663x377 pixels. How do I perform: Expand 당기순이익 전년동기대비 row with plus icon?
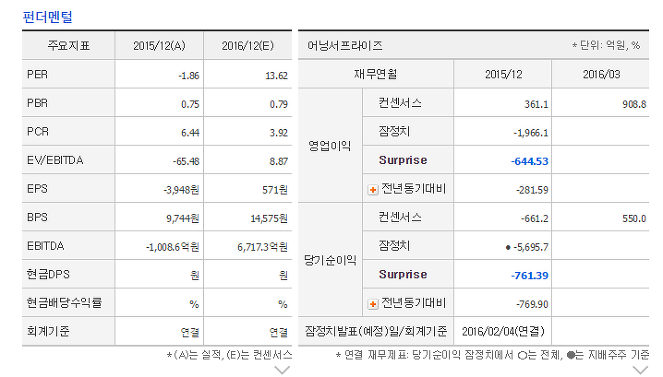tap(373, 304)
